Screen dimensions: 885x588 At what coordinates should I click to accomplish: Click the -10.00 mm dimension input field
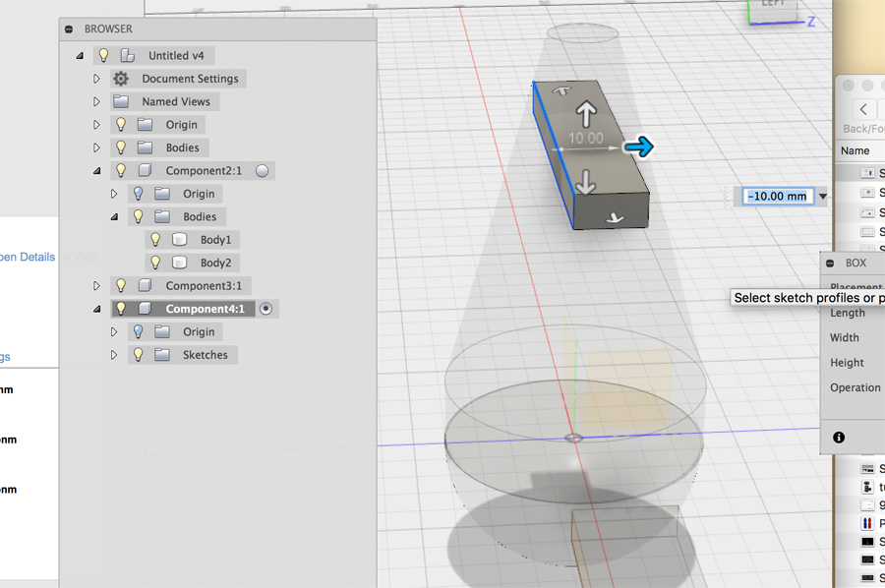(x=778, y=197)
